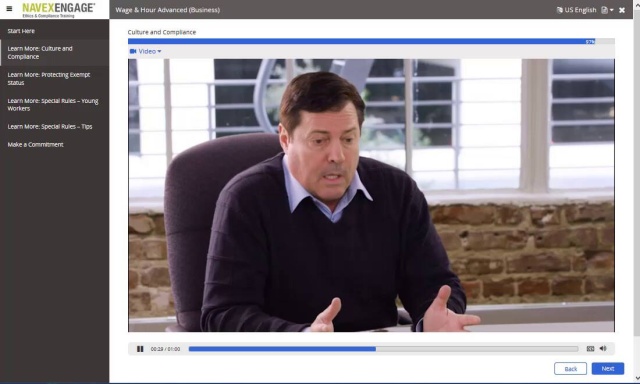Screen dimensions: 640x384
Task: Open the document resources dropdown
Action: 607,10
